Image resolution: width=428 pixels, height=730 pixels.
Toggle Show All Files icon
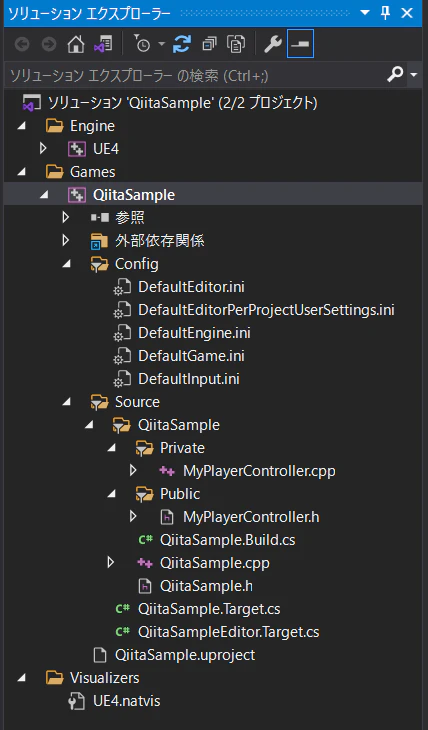tap(236, 44)
